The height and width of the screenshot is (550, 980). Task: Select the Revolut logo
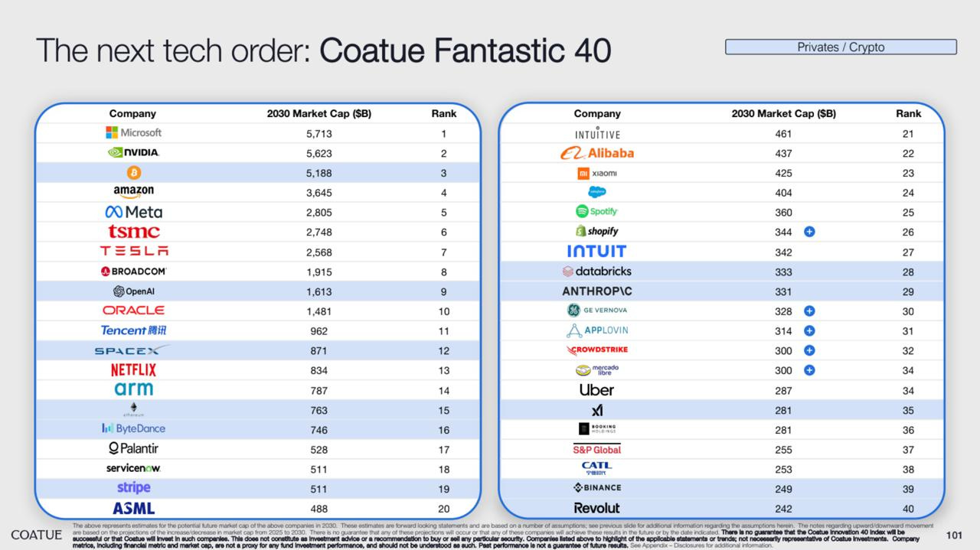(x=596, y=508)
